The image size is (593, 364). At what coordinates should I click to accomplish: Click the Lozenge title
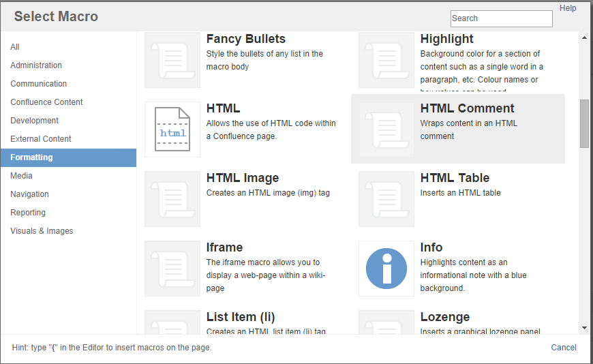click(x=444, y=317)
